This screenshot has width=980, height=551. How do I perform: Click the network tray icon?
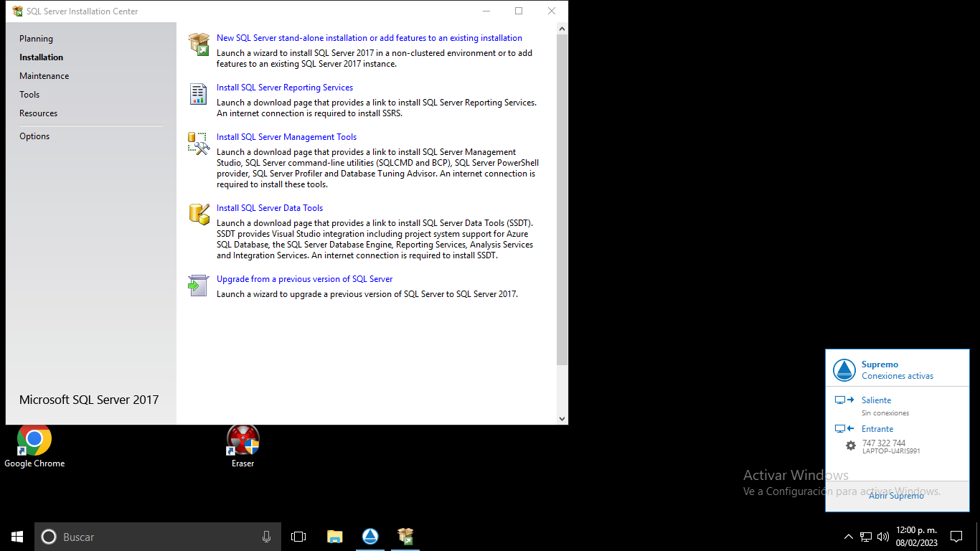tap(866, 537)
